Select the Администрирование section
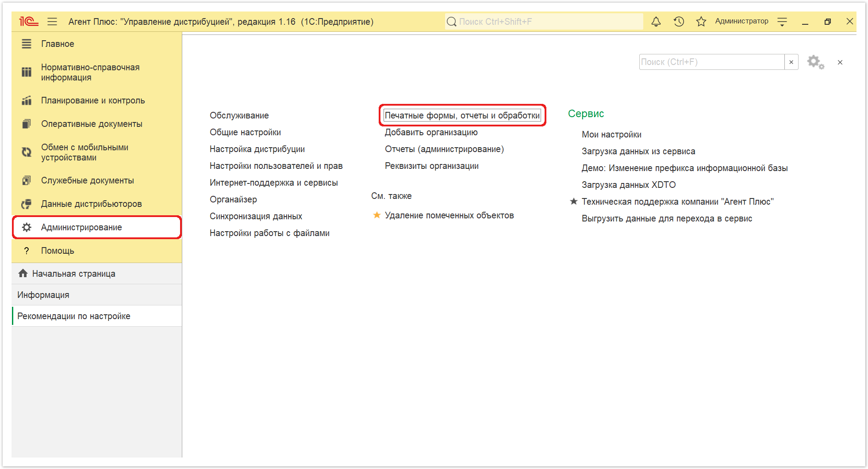The image size is (868, 469). pyautogui.click(x=96, y=227)
